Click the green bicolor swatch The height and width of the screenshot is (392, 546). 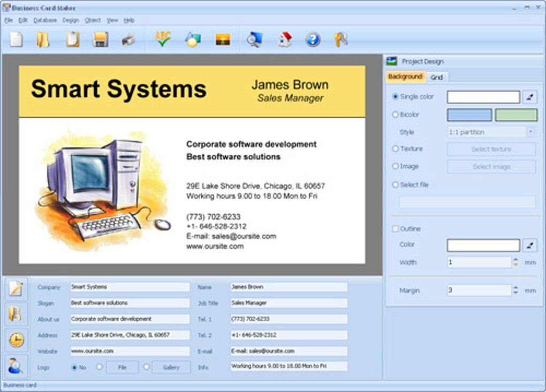[x=516, y=115]
